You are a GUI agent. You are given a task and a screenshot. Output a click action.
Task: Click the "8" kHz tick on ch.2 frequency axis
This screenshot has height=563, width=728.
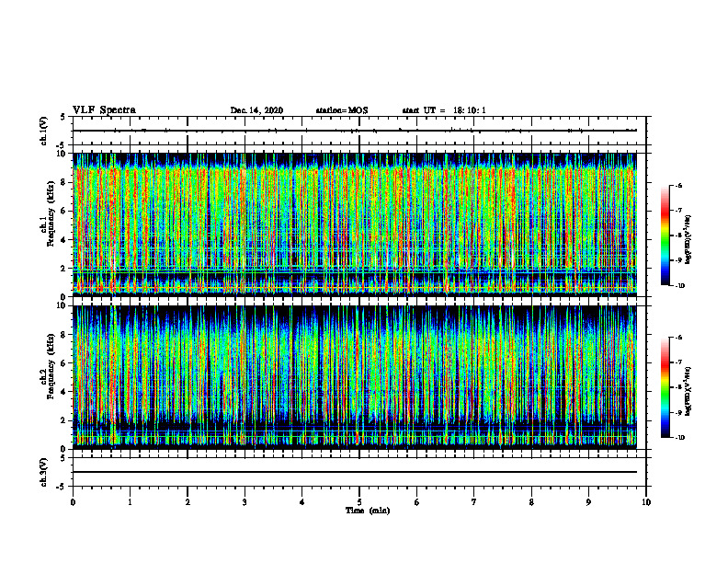(64, 335)
